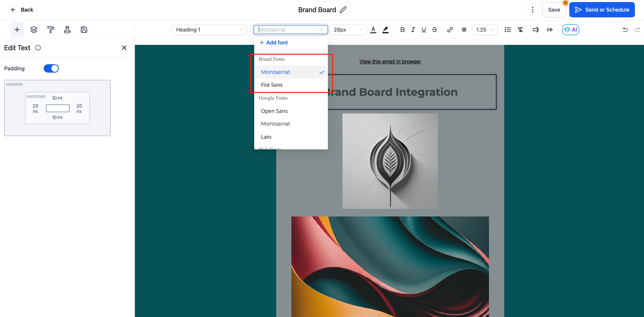Toggle the Padding switch off
The height and width of the screenshot is (317, 644).
(x=51, y=68)
